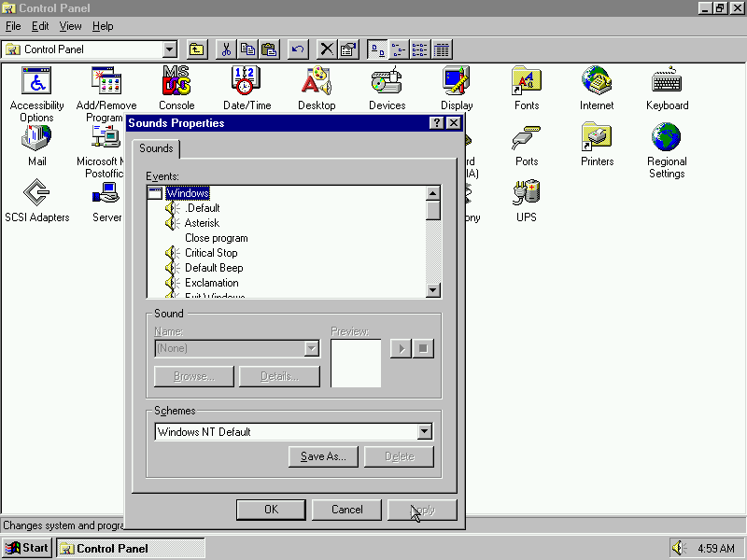Click Cancel in Sounds Properties
The image size is (747, 560).
tap(346, 510)
